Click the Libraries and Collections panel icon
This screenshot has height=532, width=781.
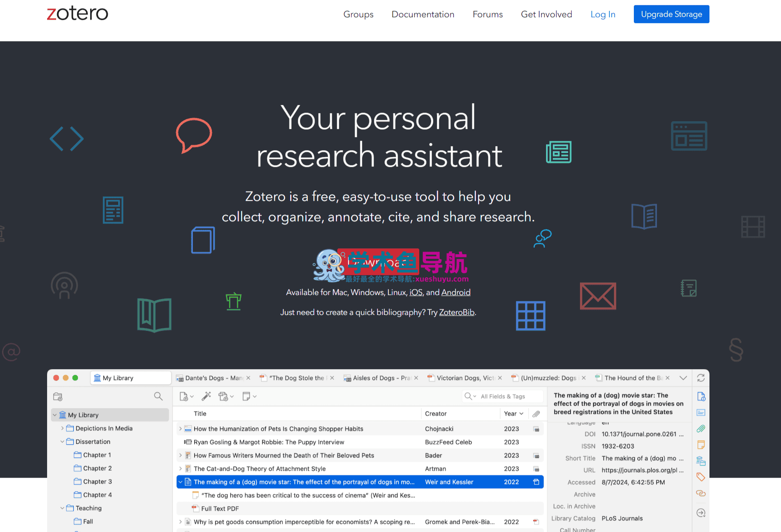pyautogui.click(x=701, y=461)
